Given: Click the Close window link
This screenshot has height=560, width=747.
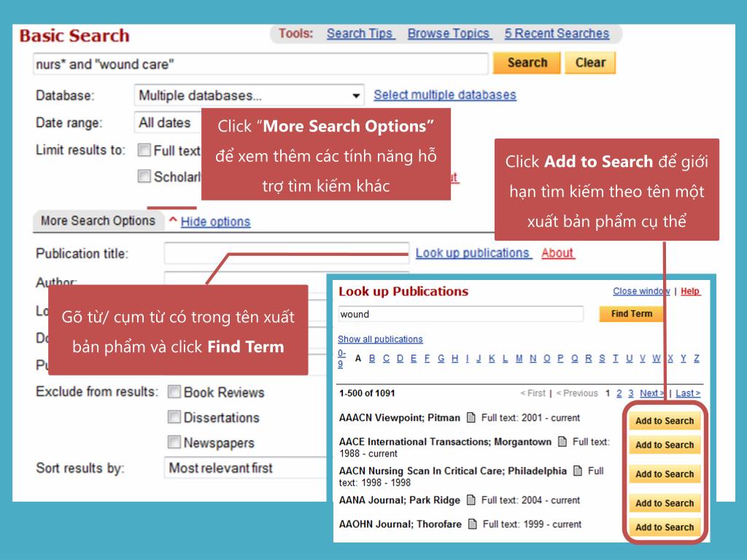Looking at the screenshot, I should [640, 291].
